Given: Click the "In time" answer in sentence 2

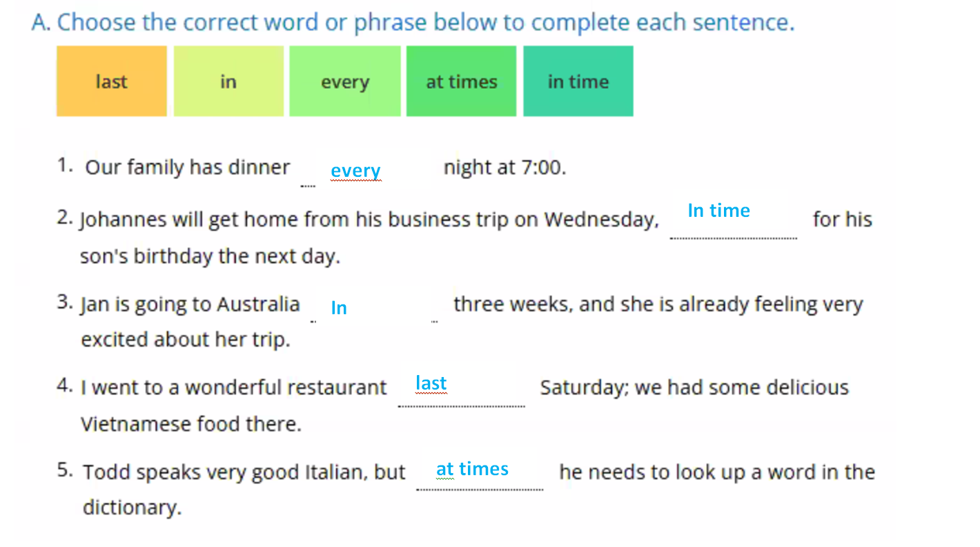Looking at the screenshot, I should coord(718,211).
